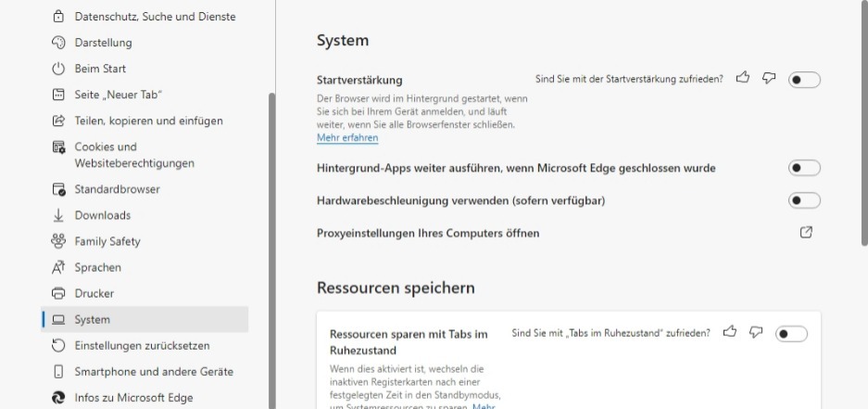Open the Darstellung settings page

[x=103, y=43]
